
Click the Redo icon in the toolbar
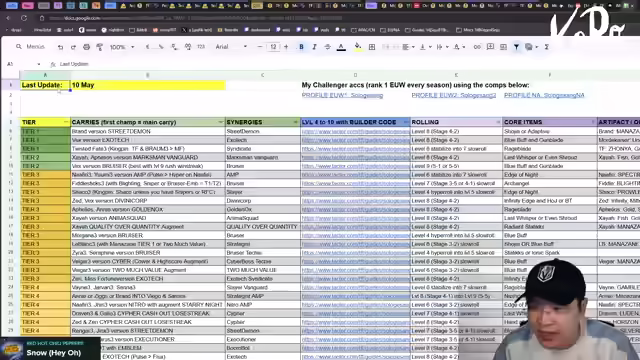tap(73, 47)
